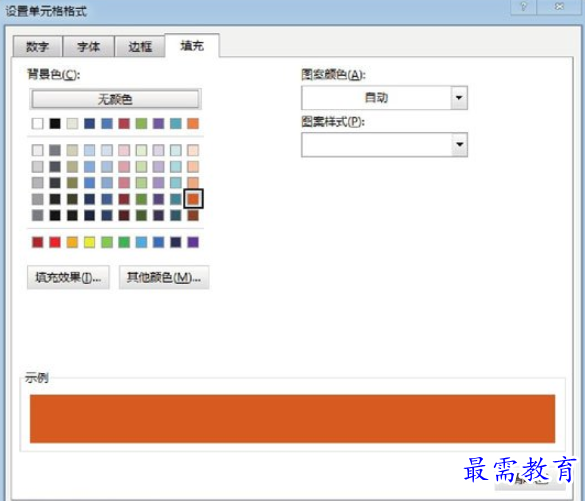Expand the 图案样式 dropdown arrow
This screenshot has width=585, height=501.
(459, 144)
